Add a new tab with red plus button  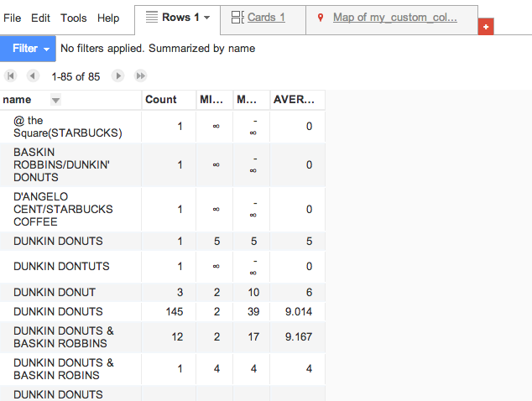[x=486, y=27]
